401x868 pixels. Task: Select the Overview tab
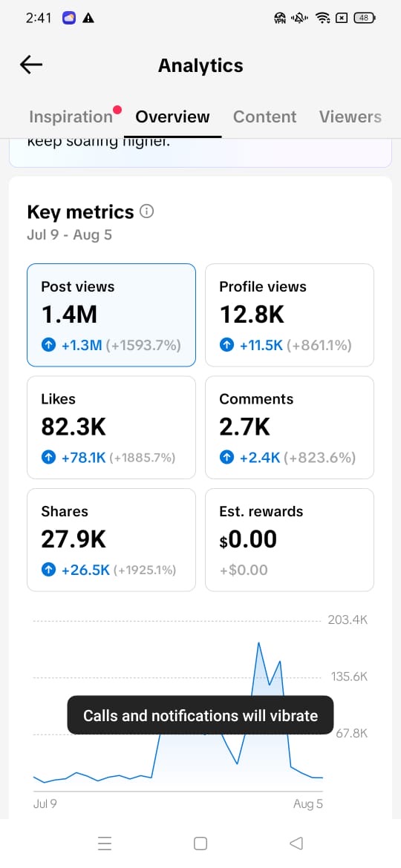(173, 116)
